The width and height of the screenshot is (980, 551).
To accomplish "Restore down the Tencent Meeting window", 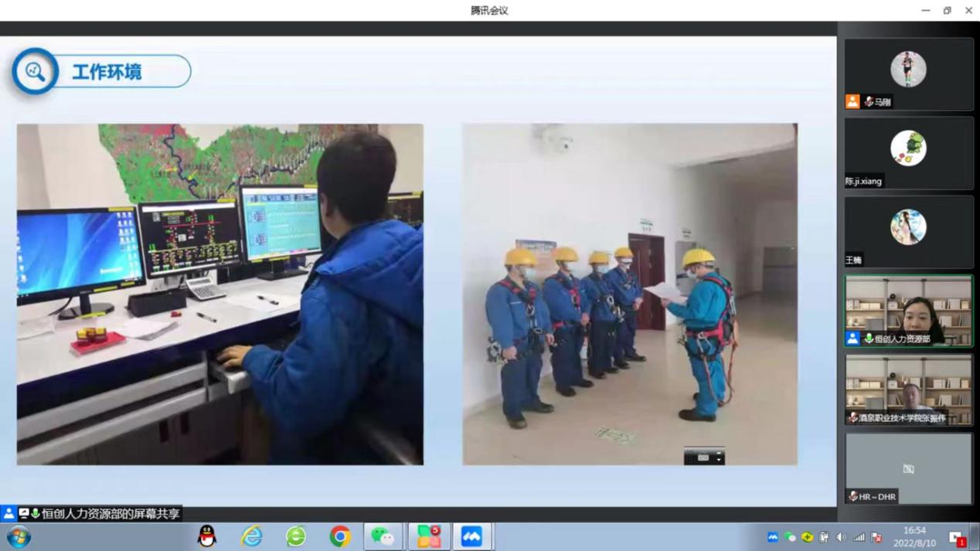I will tap(947, 10).
